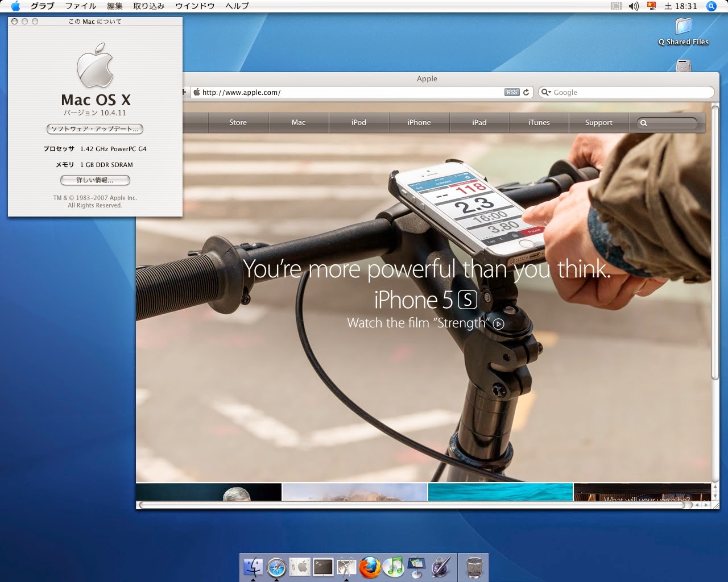Open the 編集 menu

click(115, 6)
